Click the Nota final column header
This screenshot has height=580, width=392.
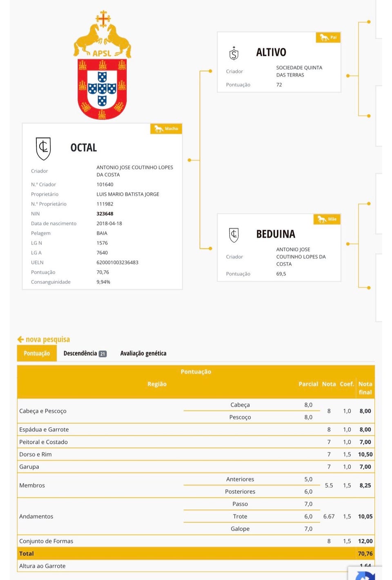(x=365, y=388)
